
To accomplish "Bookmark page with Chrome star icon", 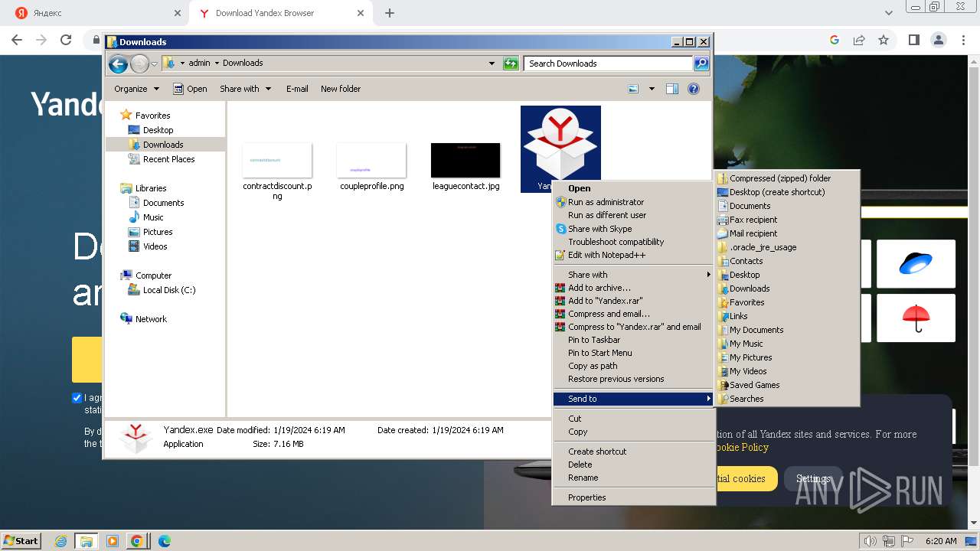I will 884,40.
